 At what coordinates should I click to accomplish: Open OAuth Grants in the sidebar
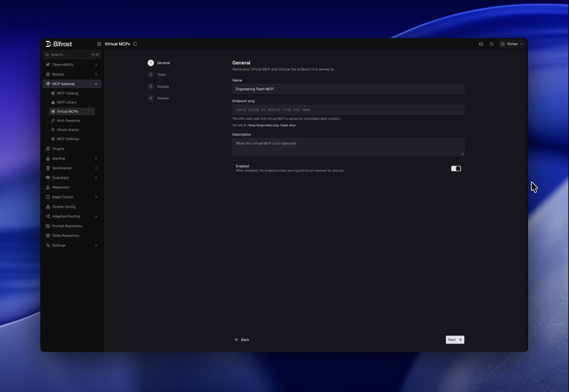72,130
